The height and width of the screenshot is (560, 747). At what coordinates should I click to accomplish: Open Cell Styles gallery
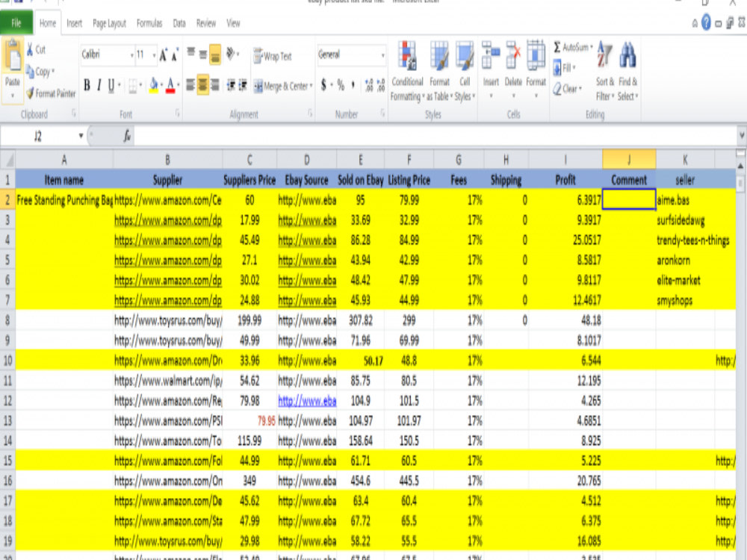pos(465,72)
